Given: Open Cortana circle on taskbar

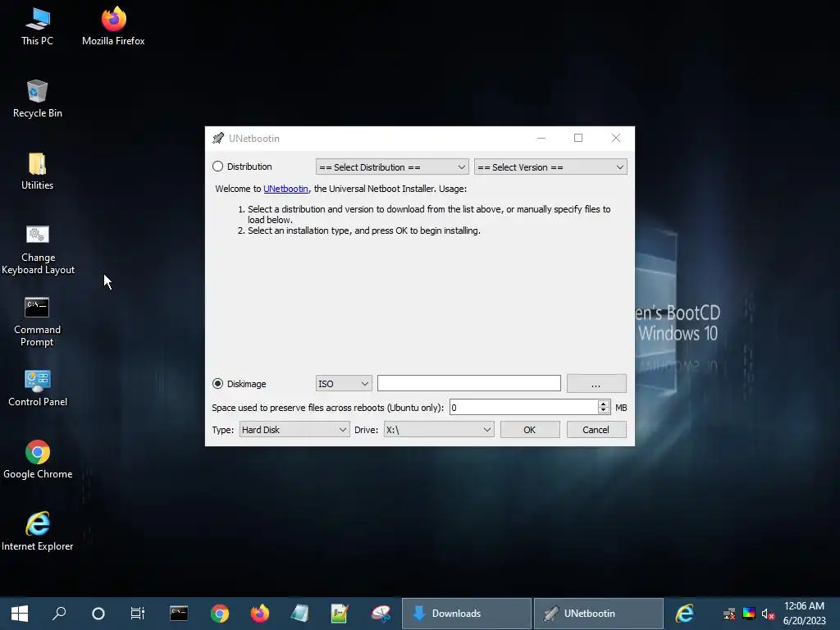Looking at the screenshot, I should pyautogui.click(x=98, y=614).
